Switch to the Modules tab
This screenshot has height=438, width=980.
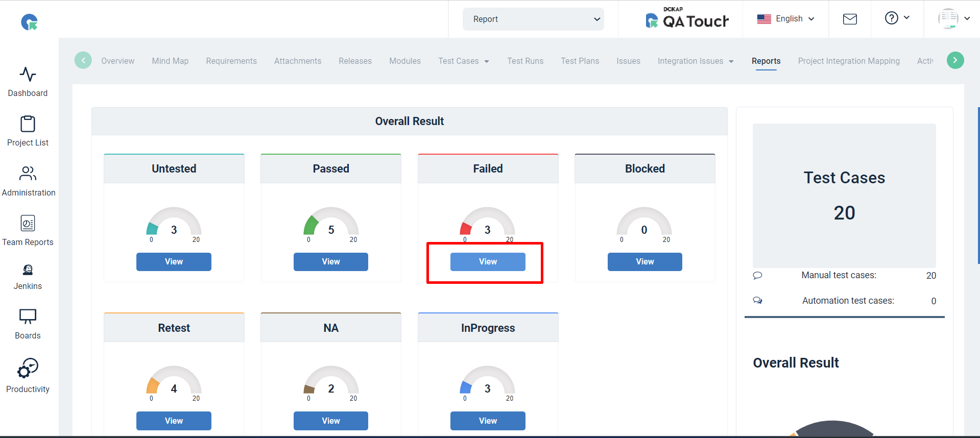pyautogui.click(x=405, y=61)
